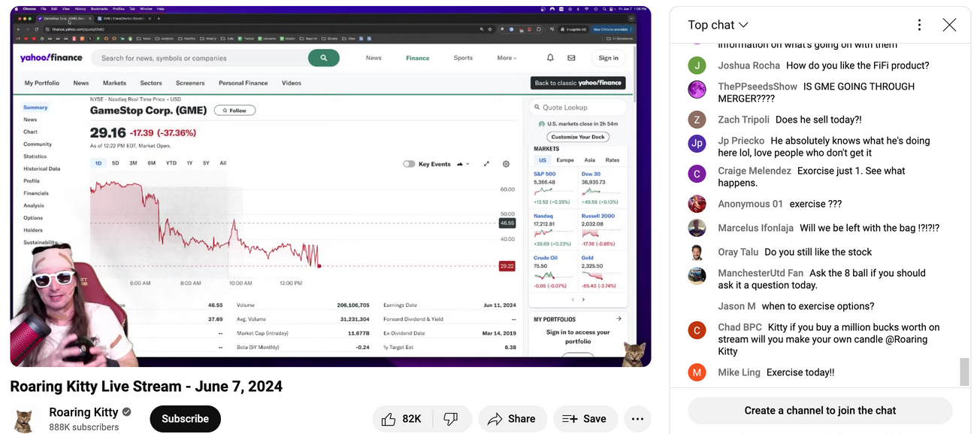Share the video using Share button
Image resolution: width=980 pixels, height=434 pixels.
(512, 419)
